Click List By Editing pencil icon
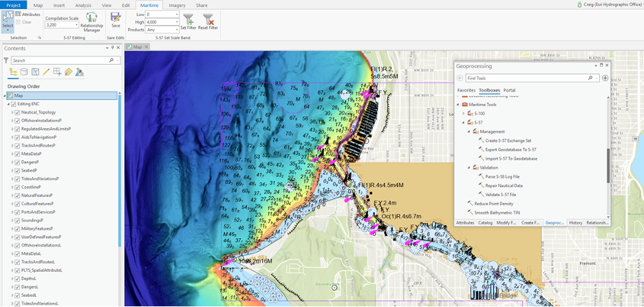The height and width of the screenshot is (307, 644). 46,72
